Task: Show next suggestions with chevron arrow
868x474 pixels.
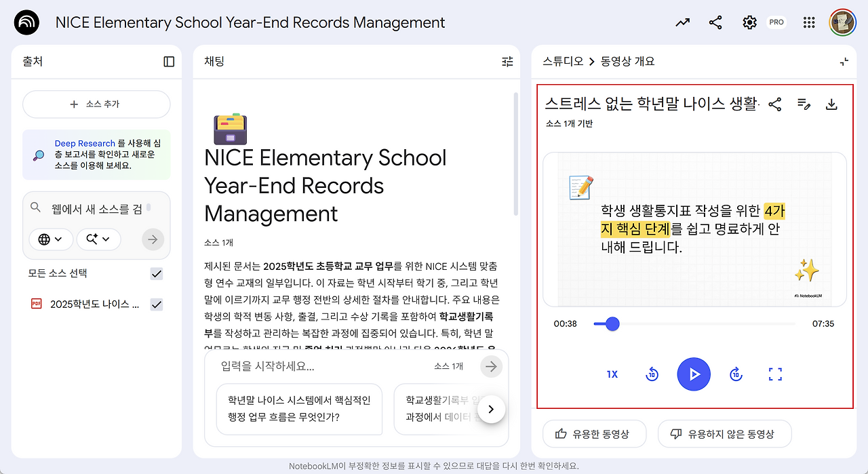Action: [x=492, y=409]
